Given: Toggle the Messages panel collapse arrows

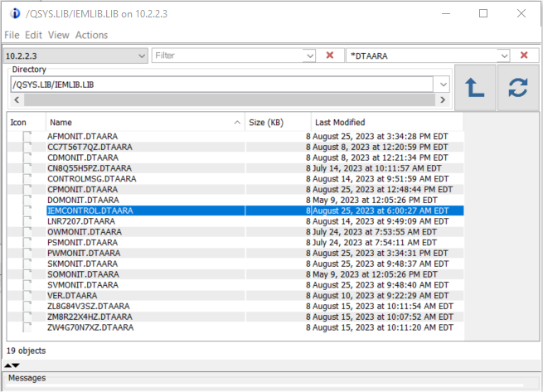Looking at the screenshot, I should [12, 365].
